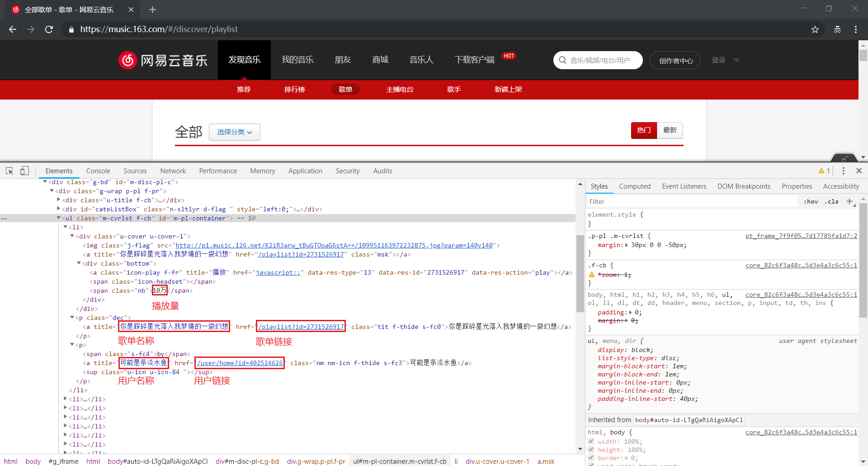The image size is (868, 466).
Task: Close the 全部歌单 browser tab
Action: click(131, 10)
